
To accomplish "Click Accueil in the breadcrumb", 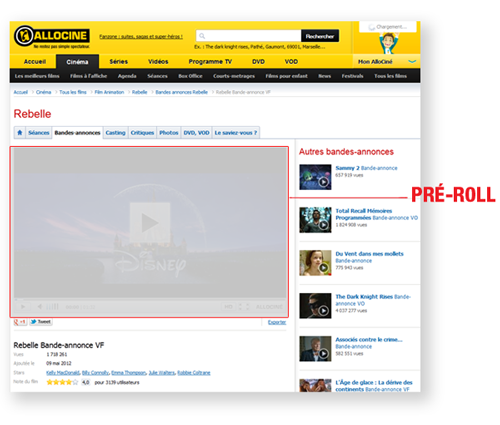I will (x=21, y=92).
